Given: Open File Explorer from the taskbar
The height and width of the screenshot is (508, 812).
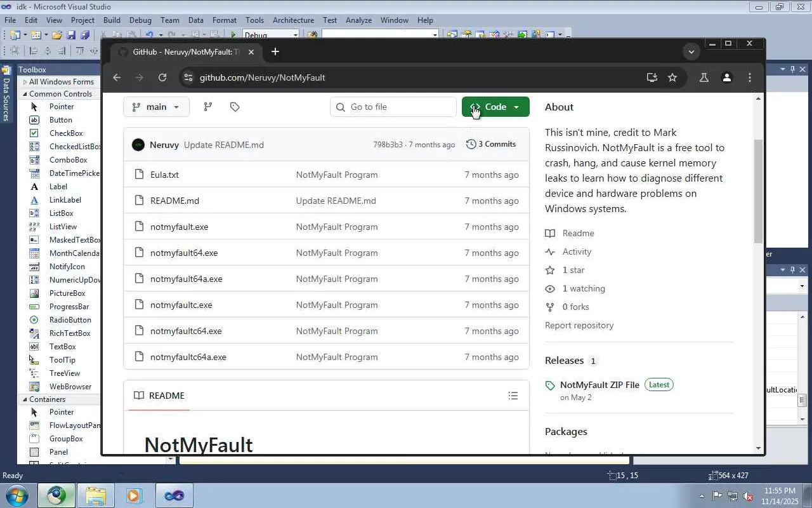Looking at the screenshot, I should (x=95, y=495).
